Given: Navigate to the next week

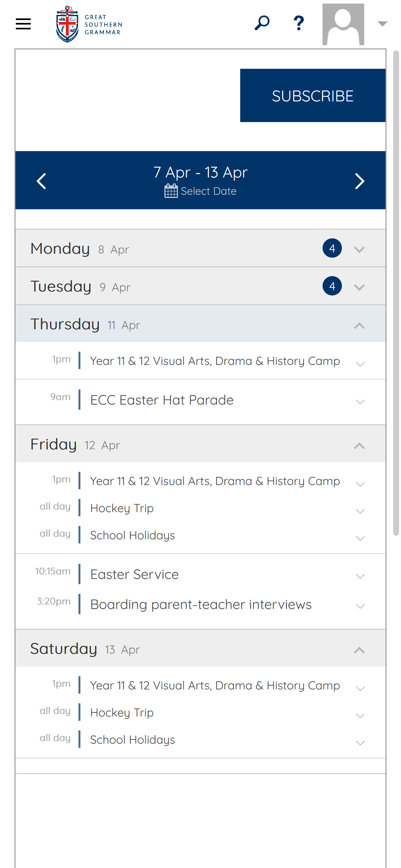Looking at the screenshot, I should click(x=359, y=181).
